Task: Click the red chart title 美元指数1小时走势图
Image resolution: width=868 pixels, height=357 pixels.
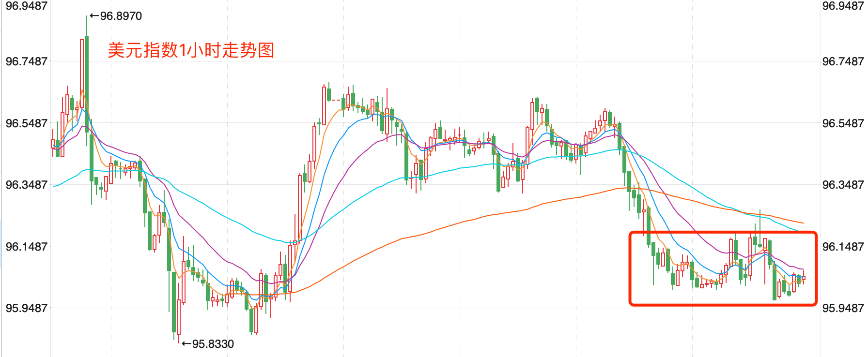Action: click(191, 50)
